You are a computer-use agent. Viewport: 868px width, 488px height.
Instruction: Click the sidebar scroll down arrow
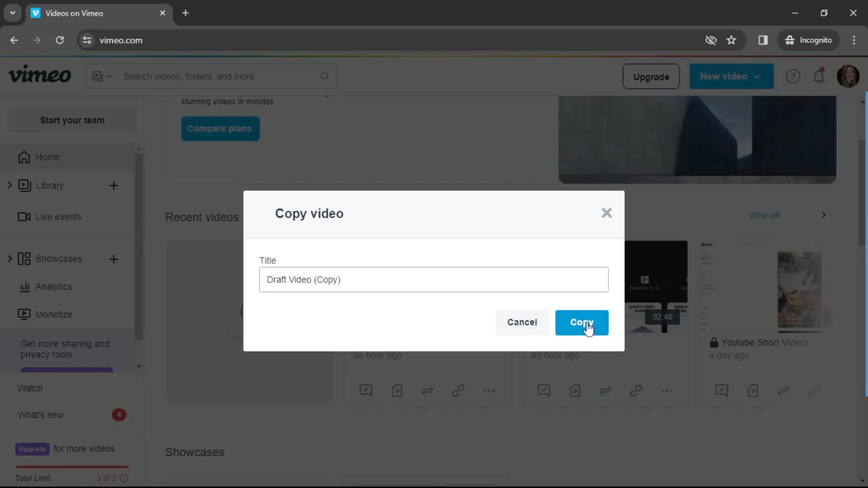[139, 366]
